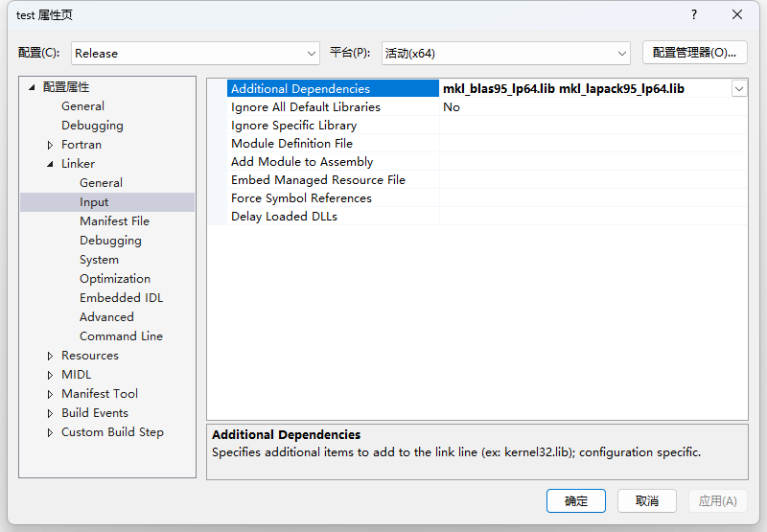The height and width of the screenshot is (532, 767).
Task: Expand the Build Events node
Action: coord(50,414)
